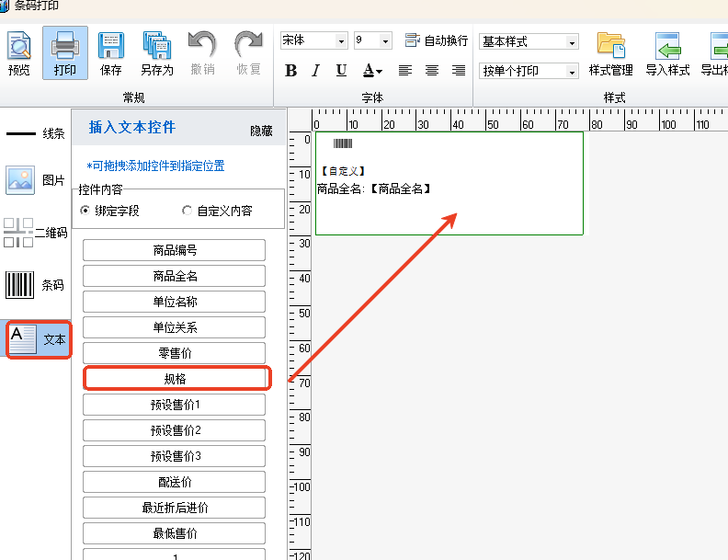Open the font size dropdown
Screen dimensions: 728x560
click(385, 41)
